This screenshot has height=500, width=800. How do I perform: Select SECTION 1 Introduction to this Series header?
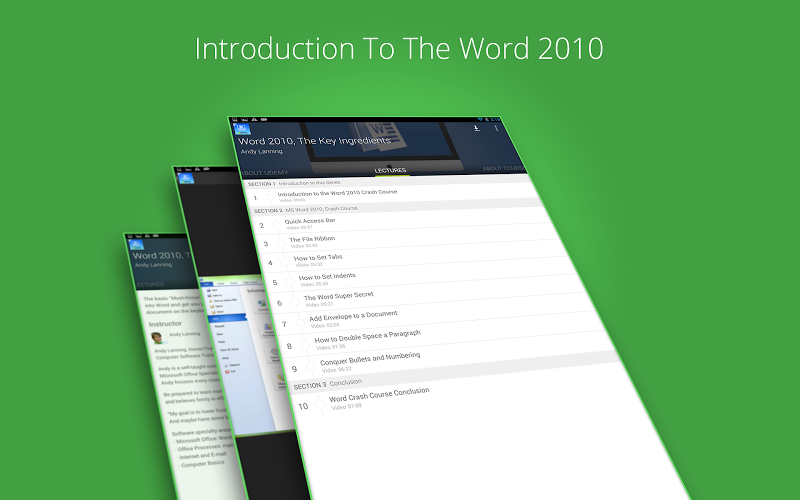coord(294,183)
